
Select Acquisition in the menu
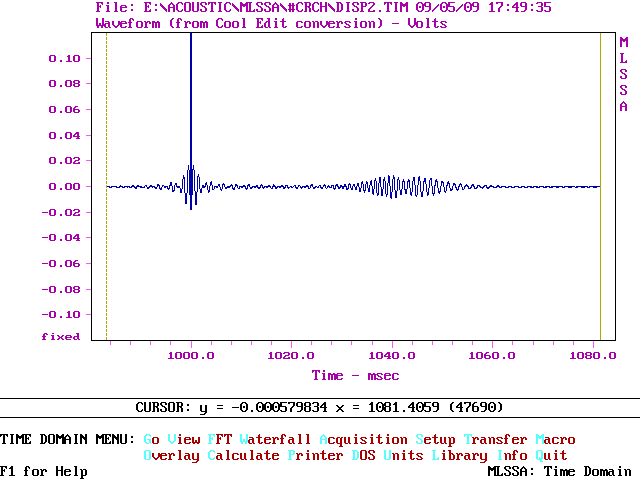click(x=363, y=439)
